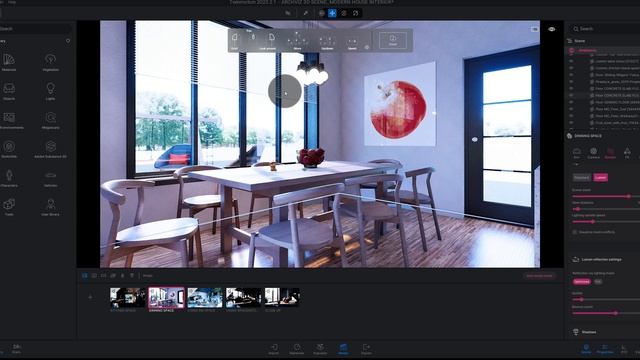Click the Scene panel Search field

(x=606, y=29)
